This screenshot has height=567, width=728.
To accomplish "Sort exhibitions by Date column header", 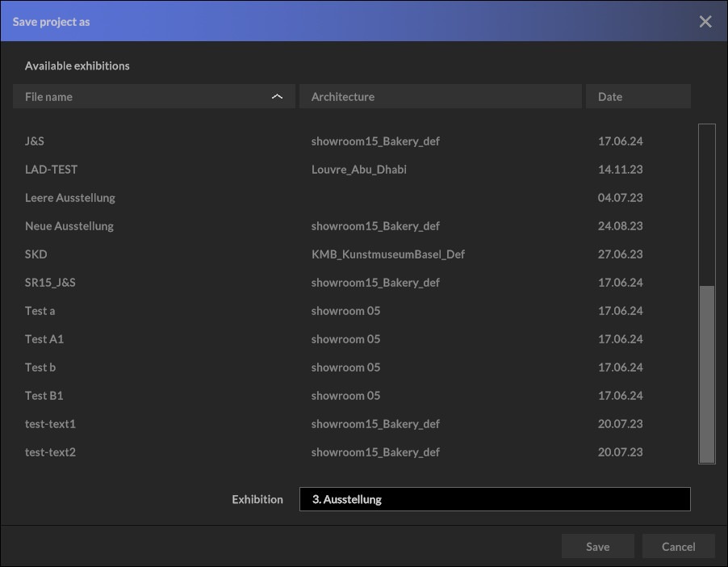I will pyautogui.click(x=638, y=97).
